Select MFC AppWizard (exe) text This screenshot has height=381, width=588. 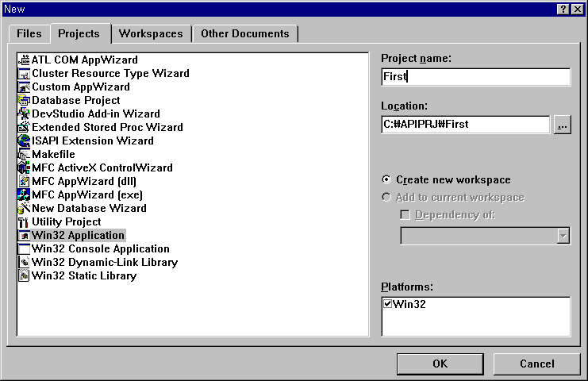[87, 195]
